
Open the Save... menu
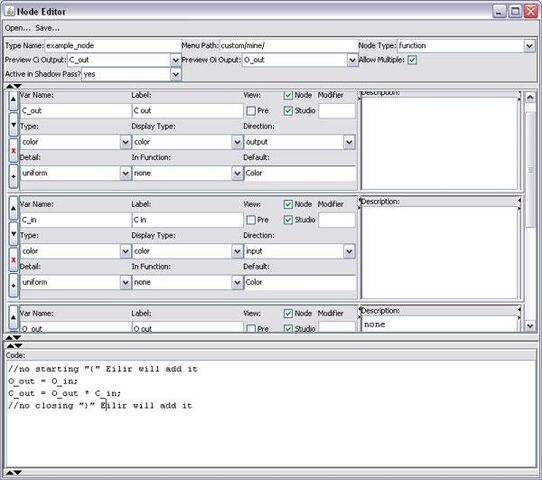[47, 28]
